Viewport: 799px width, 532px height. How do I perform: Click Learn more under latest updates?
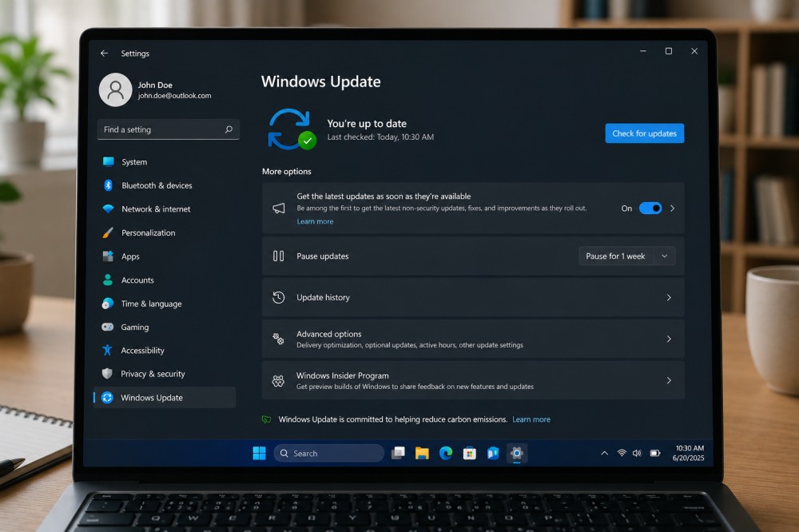pyautogui.click(x=315, y=221)
